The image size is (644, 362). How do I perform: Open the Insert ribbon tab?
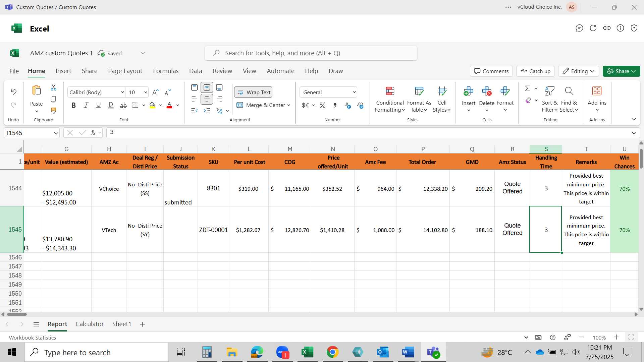63,71
